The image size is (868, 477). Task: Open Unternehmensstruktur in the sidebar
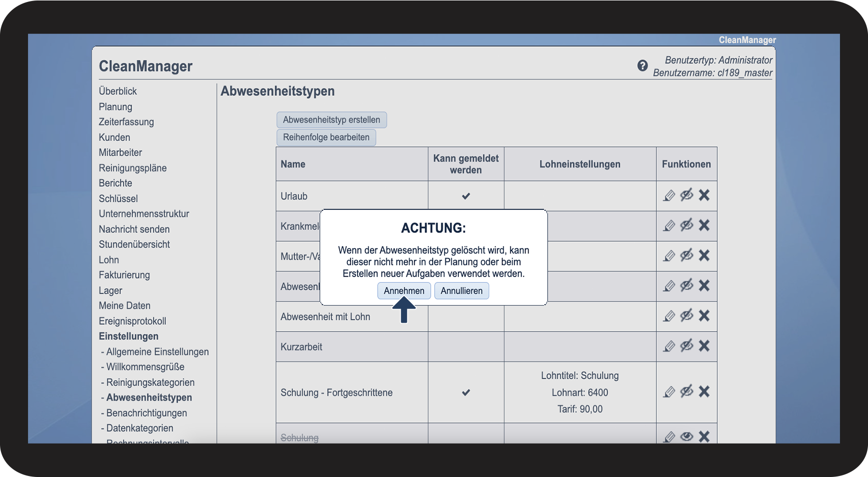[x=144, y=214]
